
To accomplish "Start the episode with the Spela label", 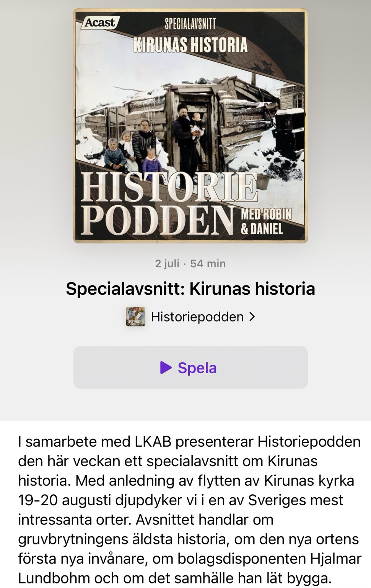I will click(x=190, y=367).
